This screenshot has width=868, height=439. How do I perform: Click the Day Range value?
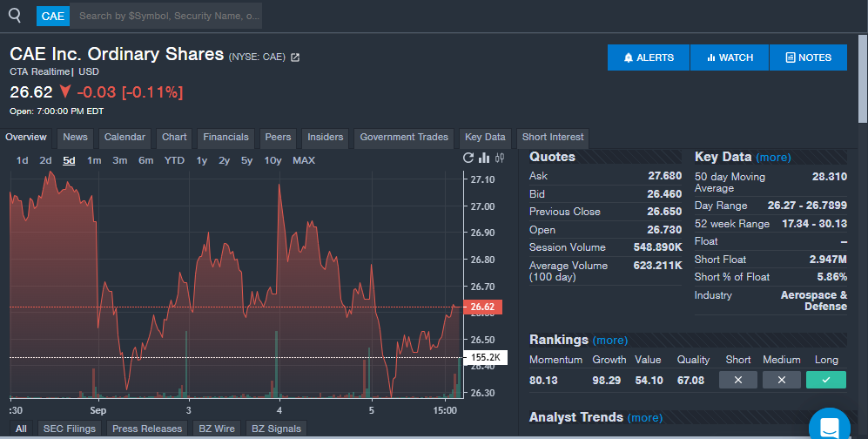tap(807, 206)
